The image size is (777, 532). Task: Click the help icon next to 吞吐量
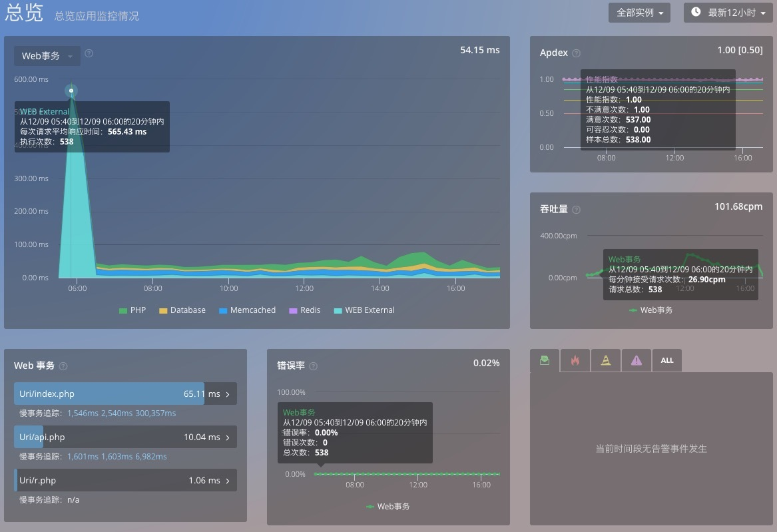(576, 210)
